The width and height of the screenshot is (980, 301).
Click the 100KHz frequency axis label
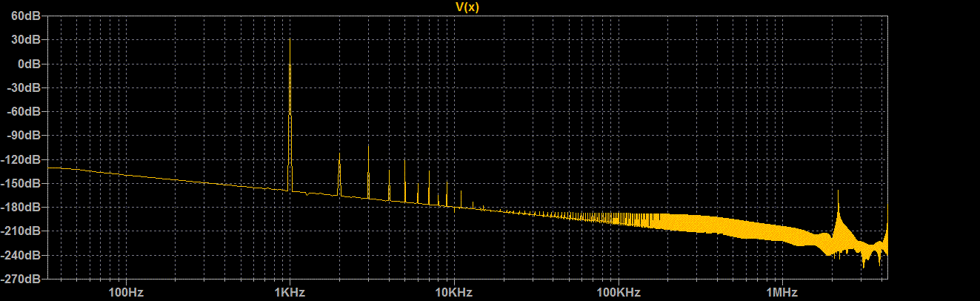(617, 292)
